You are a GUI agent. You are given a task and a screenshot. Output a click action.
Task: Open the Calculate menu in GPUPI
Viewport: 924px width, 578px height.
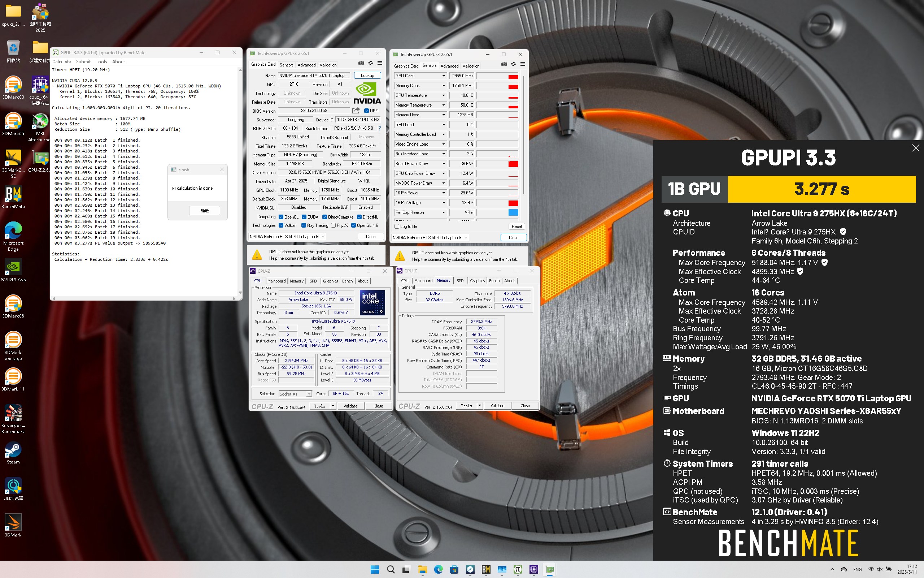[61, 61]
